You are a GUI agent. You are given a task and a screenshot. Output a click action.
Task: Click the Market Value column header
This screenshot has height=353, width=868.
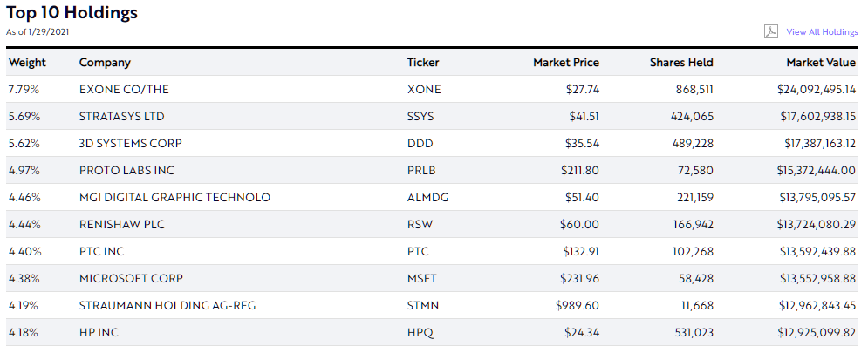point(820,62)
